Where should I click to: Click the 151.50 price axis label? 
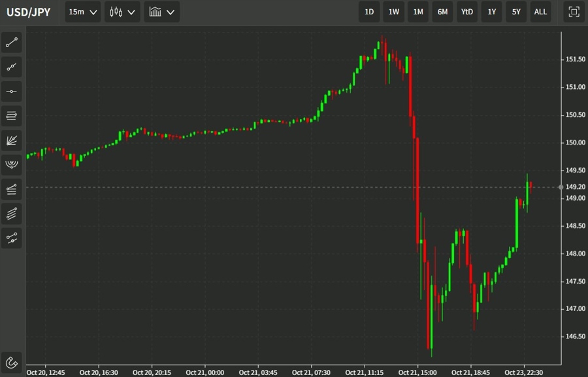[575, 59]
